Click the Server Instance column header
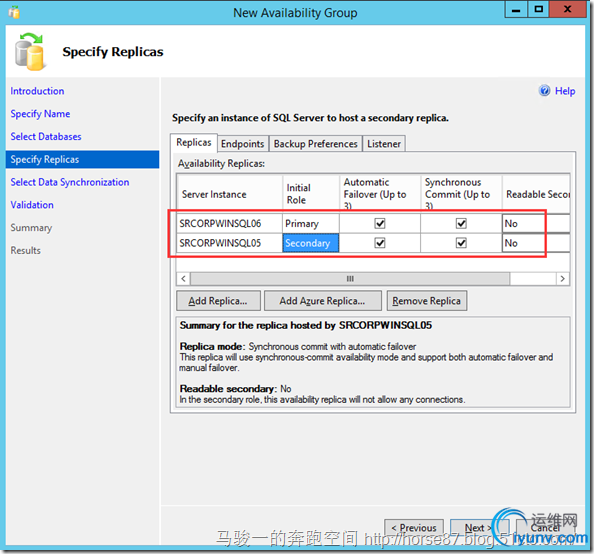The width and height of the screenshot is (594, 554). point(230,194)
